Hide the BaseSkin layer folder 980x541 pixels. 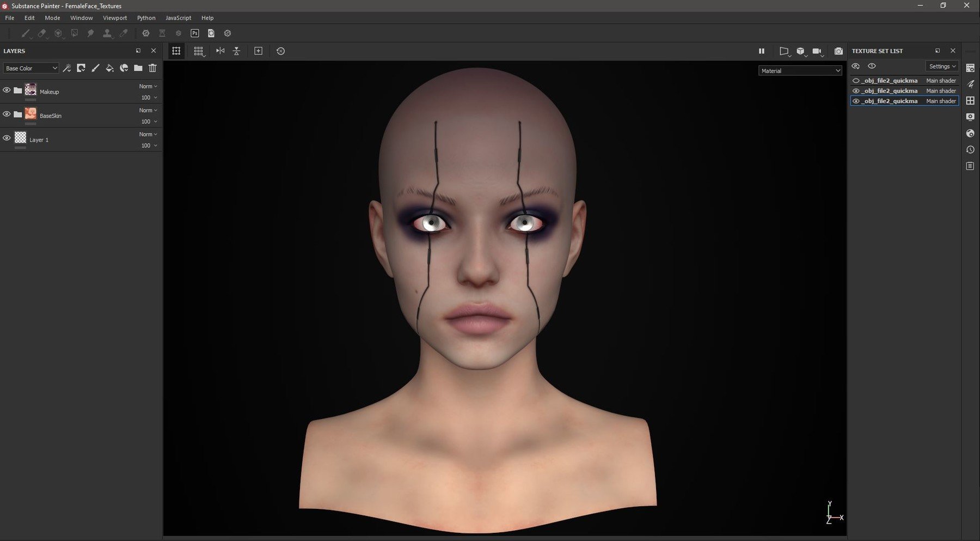(7, 114)
